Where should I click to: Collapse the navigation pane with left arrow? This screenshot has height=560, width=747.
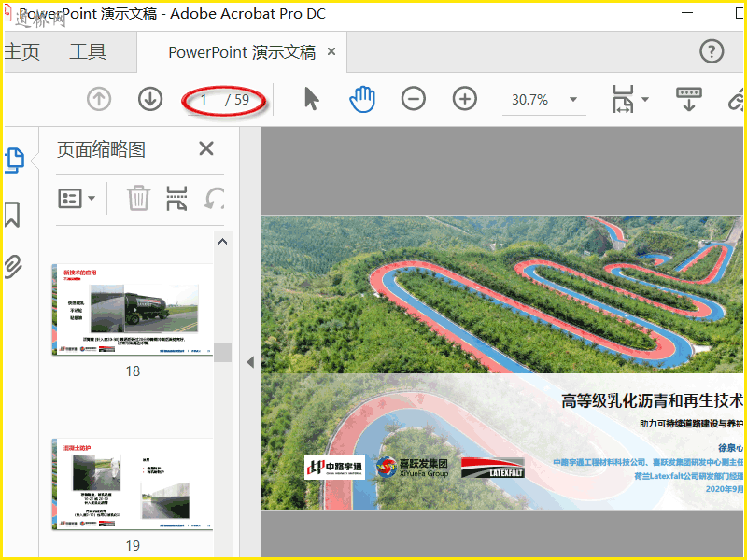(x=250, y=362)
